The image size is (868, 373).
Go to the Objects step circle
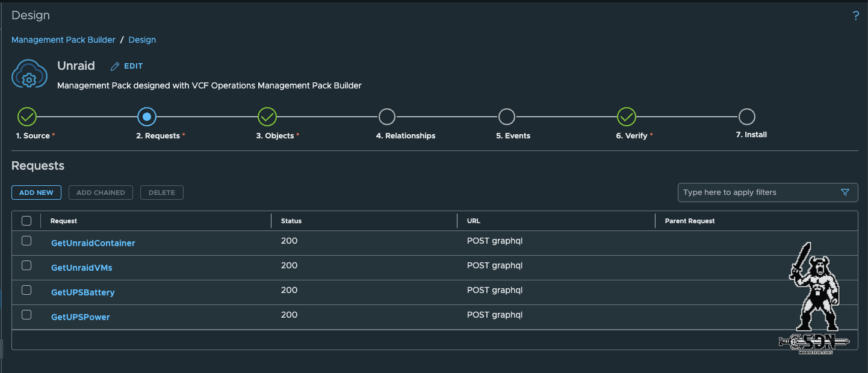pyautogui.click(x=267, y=117)
